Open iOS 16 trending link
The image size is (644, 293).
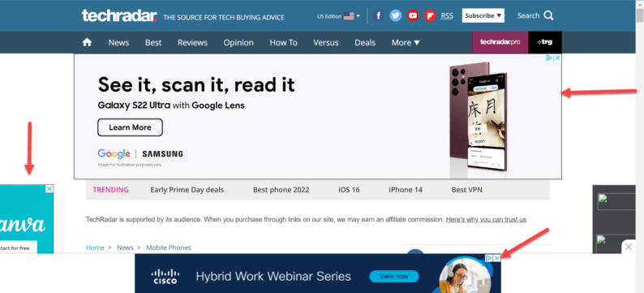[x=349, y=189]
